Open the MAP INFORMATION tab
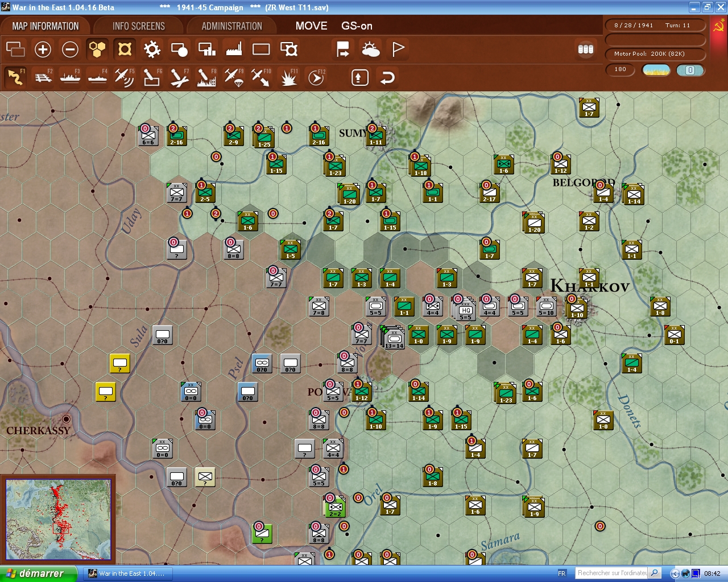This screenshot has width=728, height=582. point(45,26)
